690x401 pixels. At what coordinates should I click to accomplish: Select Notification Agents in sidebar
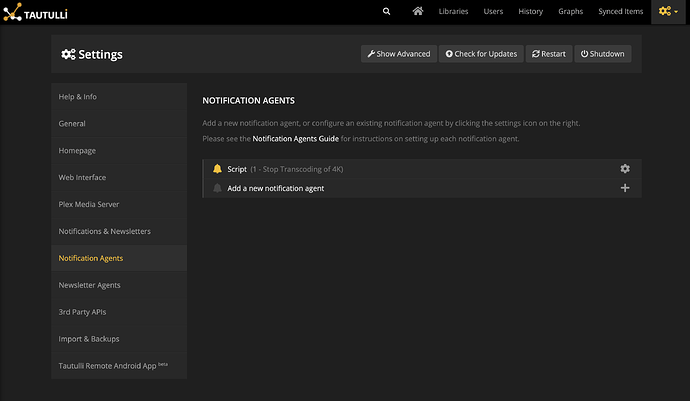click(119, 258)
